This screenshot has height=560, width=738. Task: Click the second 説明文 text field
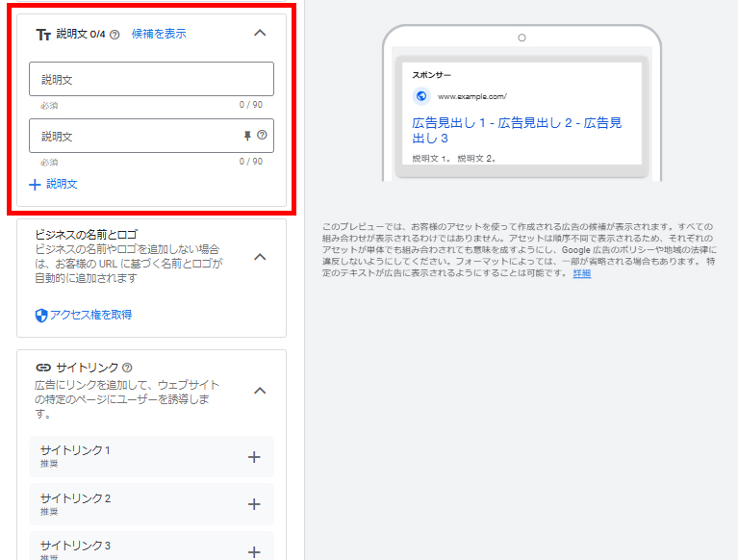[135, 136]
